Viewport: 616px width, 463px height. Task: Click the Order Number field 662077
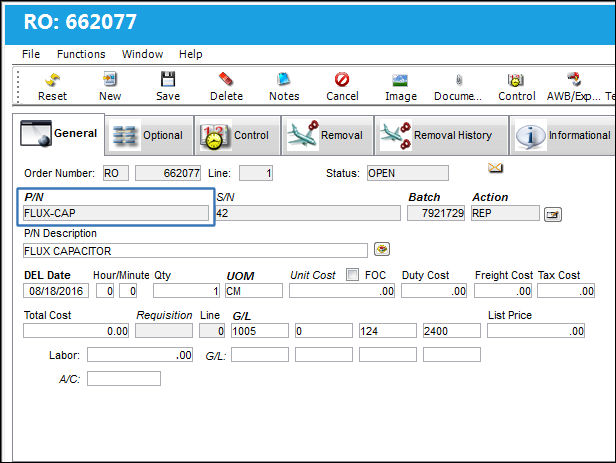[x=168, y=173]
